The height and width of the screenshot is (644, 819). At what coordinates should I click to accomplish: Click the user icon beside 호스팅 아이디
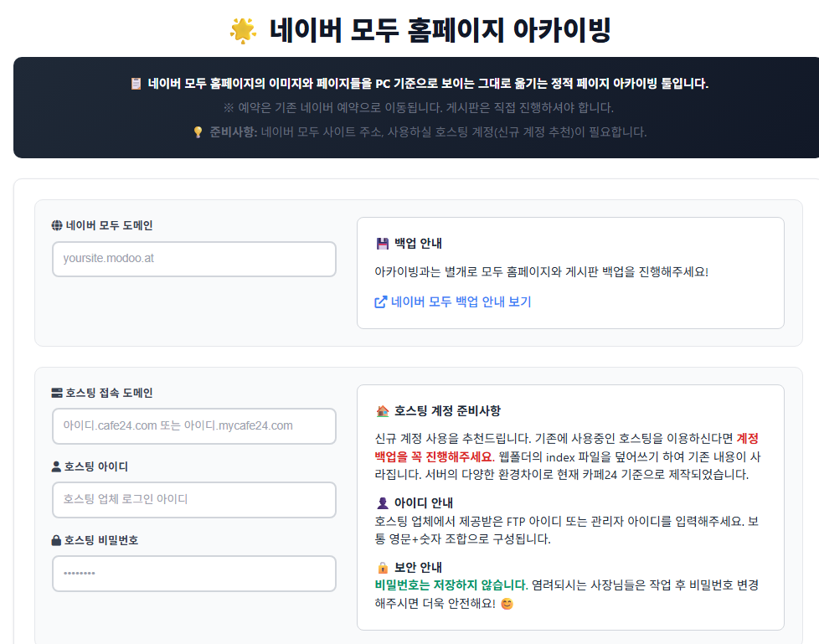tap(56, 466)
